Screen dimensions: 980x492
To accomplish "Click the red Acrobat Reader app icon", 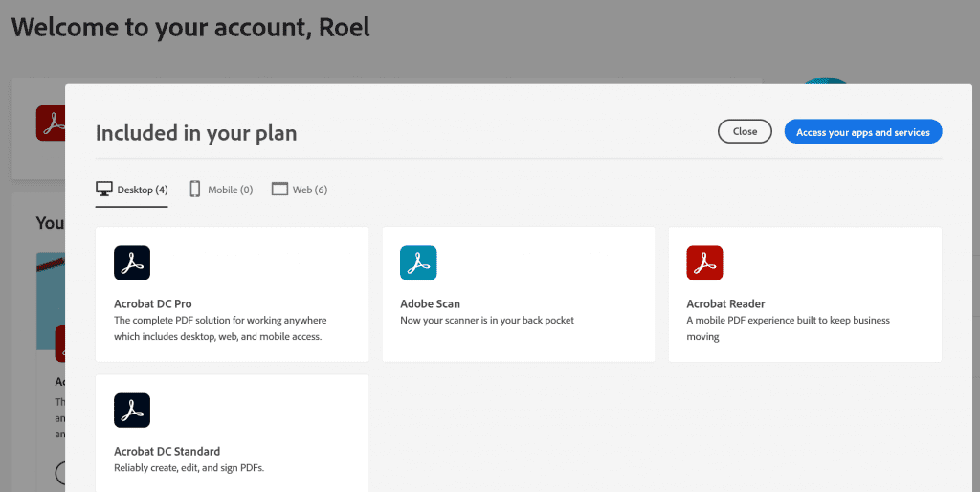I will click(704, 263).
